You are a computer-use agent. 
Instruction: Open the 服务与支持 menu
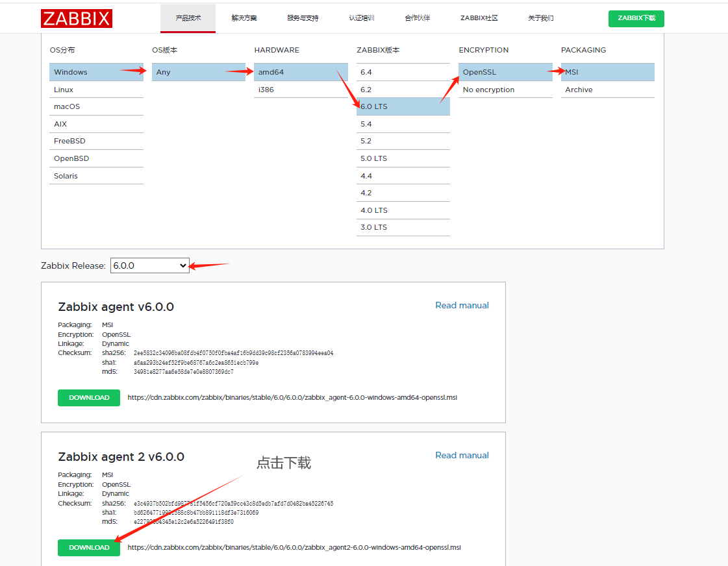tap(303, 18)
